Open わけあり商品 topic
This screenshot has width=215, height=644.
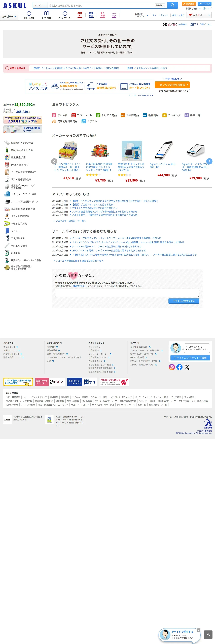click(106, 115)
